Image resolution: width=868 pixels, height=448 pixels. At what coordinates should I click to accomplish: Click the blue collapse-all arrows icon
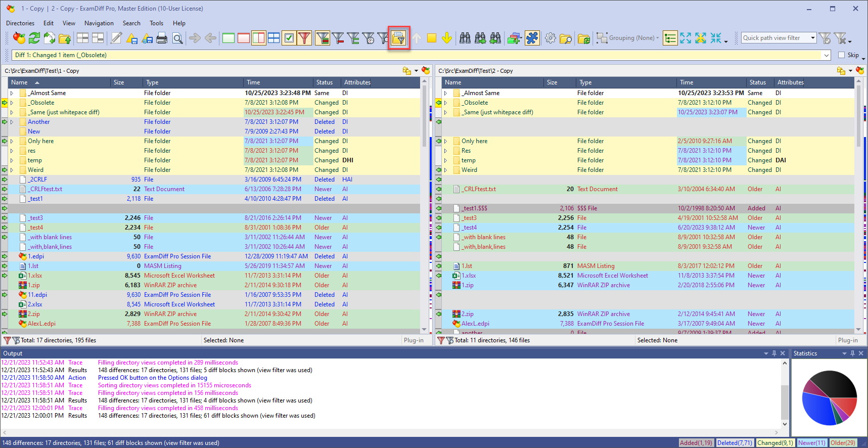pyautogui.click(x=716, y=38)
